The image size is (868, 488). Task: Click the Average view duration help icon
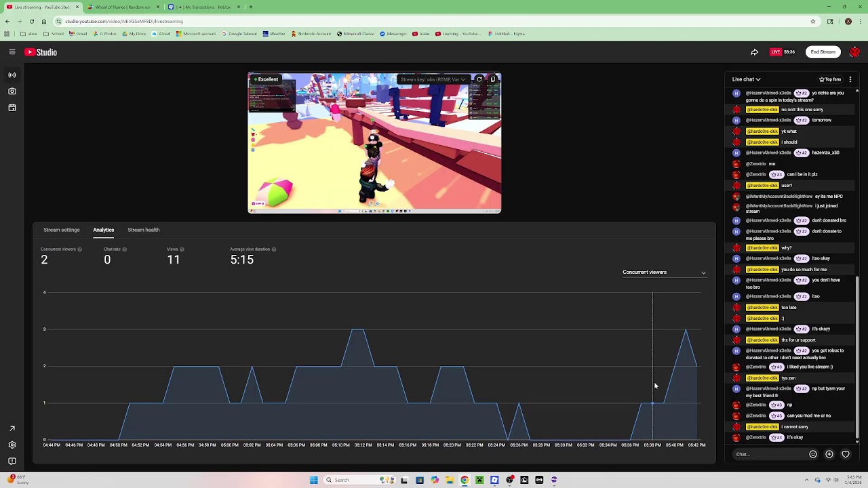click(x=273, y=249)
